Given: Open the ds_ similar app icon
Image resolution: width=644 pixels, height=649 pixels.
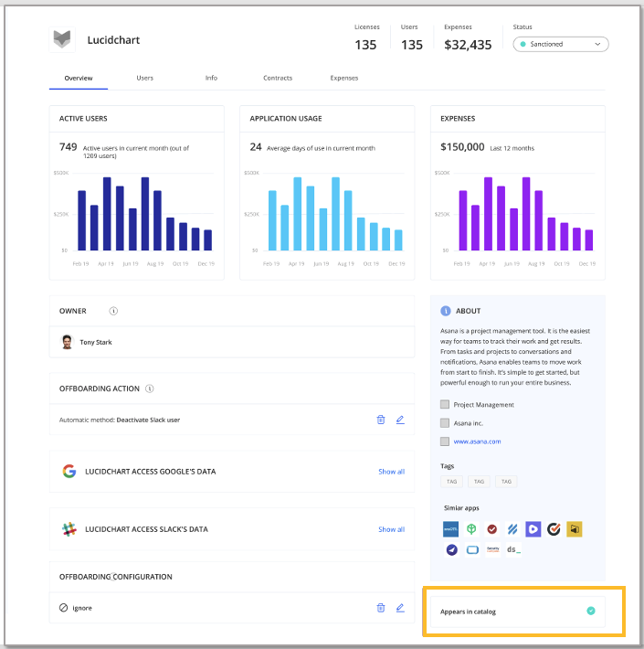Looking at the screenshot, I should tap(513, 549).
